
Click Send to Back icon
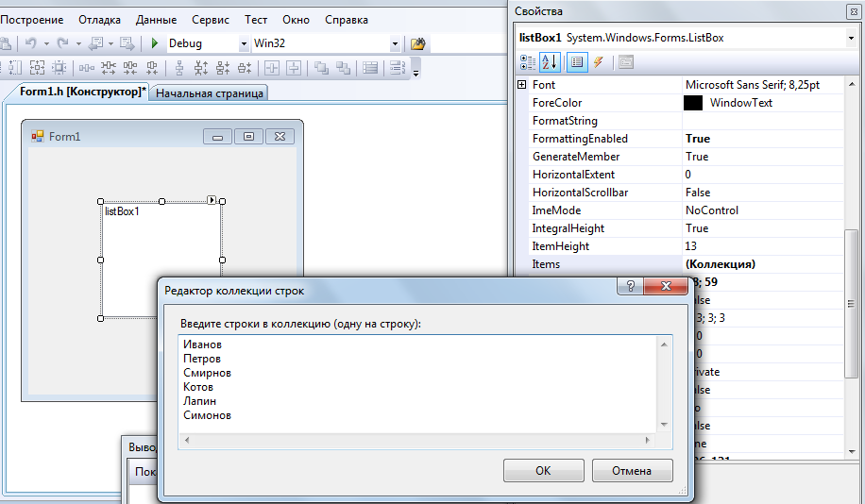point(343,68)
